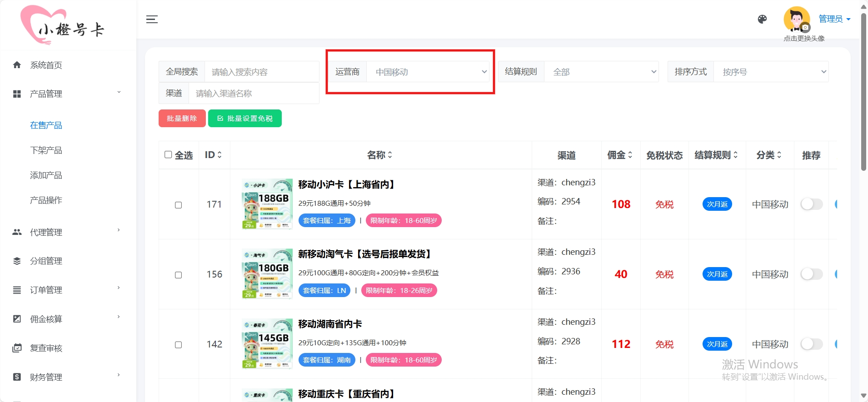Click the 小橙号卡 logo
Image resolution: width=868 pixels, height=402 pixels.
coord(62,25)
